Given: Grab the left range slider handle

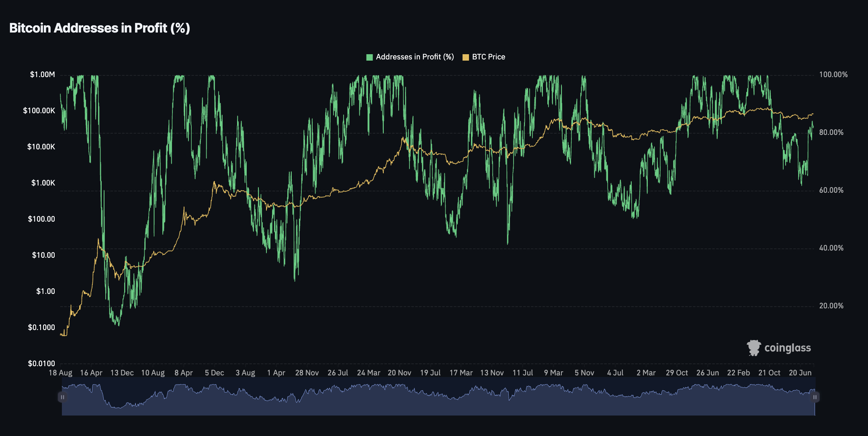Looking at the screenshot, I should pyautogui.click(x=62, y=397).
